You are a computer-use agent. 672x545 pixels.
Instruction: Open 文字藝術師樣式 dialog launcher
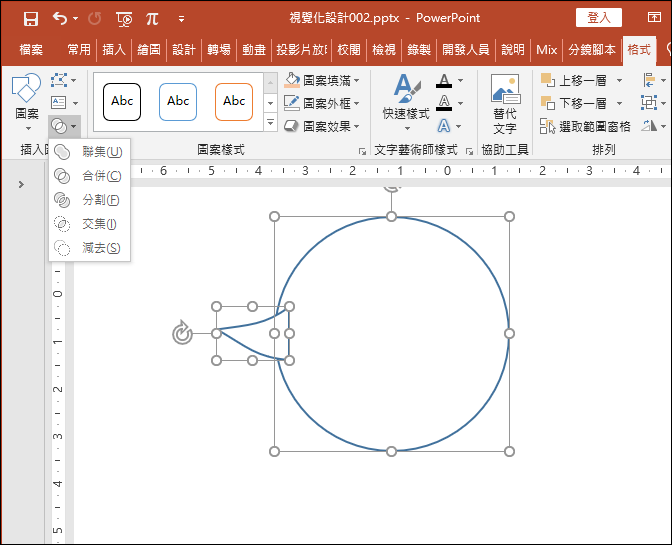click(470, 151)
